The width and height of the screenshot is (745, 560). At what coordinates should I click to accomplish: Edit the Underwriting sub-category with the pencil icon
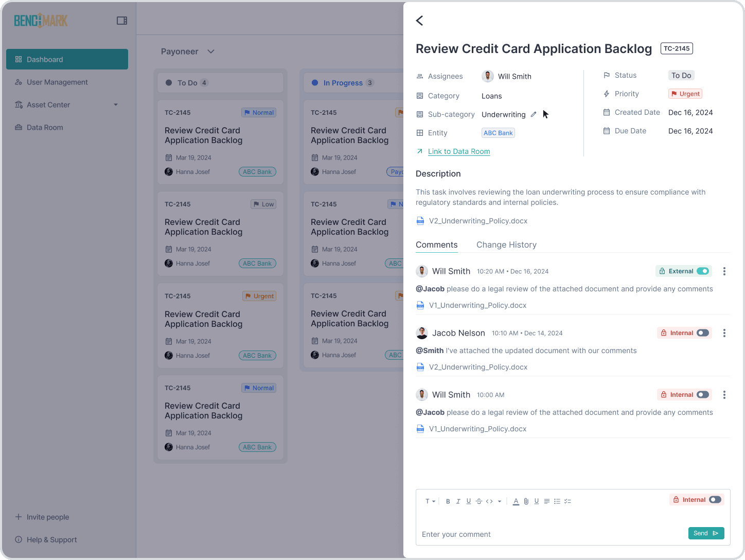click(x=534, y=114)
